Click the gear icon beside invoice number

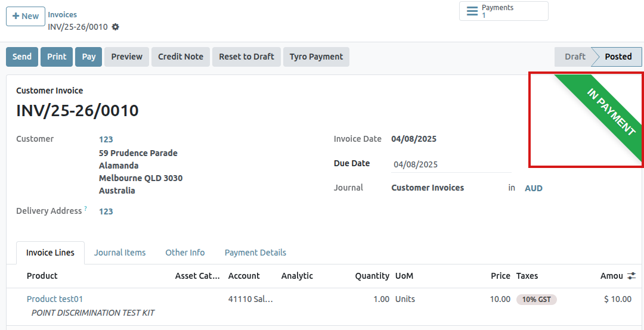[x=116, y=27]
